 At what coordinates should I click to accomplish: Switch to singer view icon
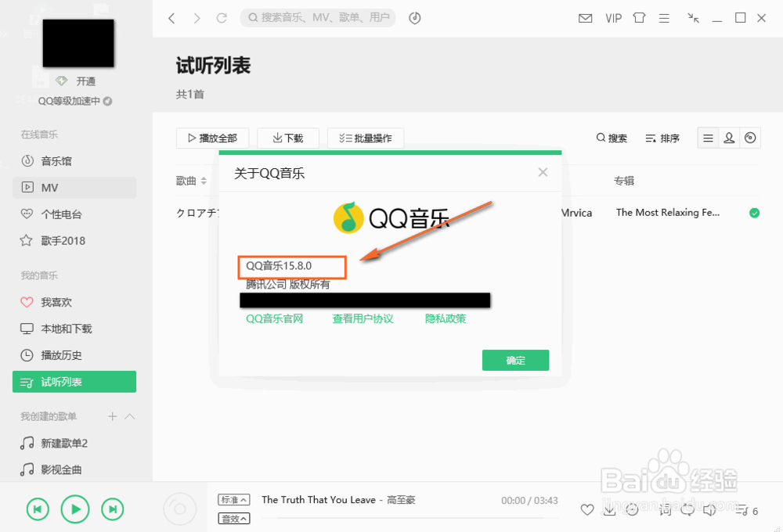[x=729, y=138]
